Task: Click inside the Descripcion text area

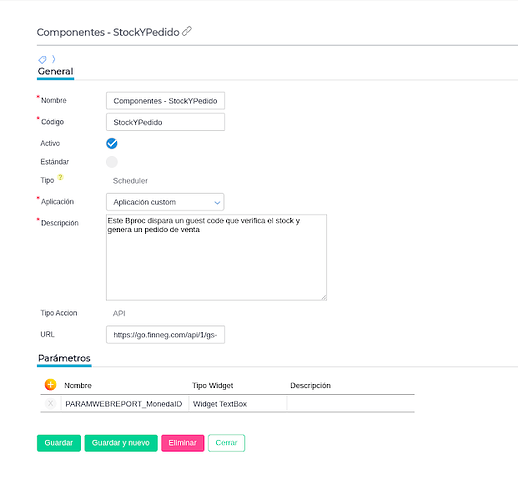Action: [216, 257]
